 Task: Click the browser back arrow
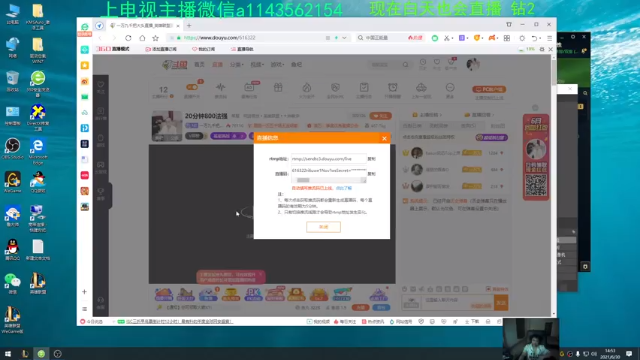click(x=100, y=38)
